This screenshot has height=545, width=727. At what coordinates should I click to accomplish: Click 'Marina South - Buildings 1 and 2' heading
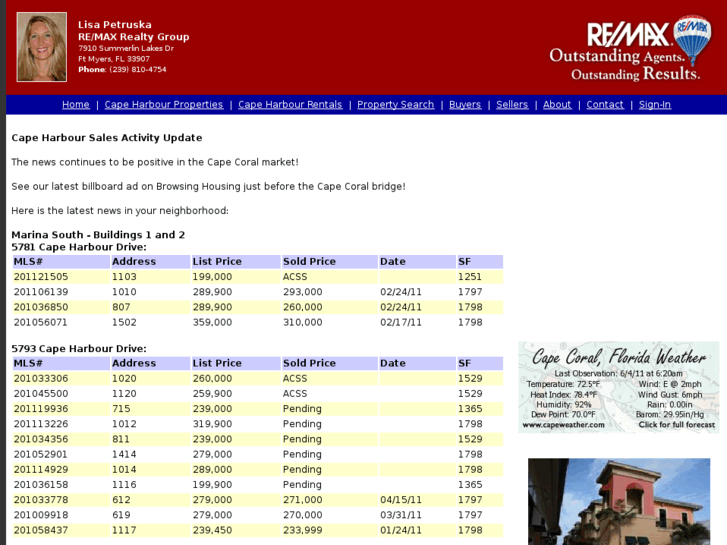pos(98,235)
